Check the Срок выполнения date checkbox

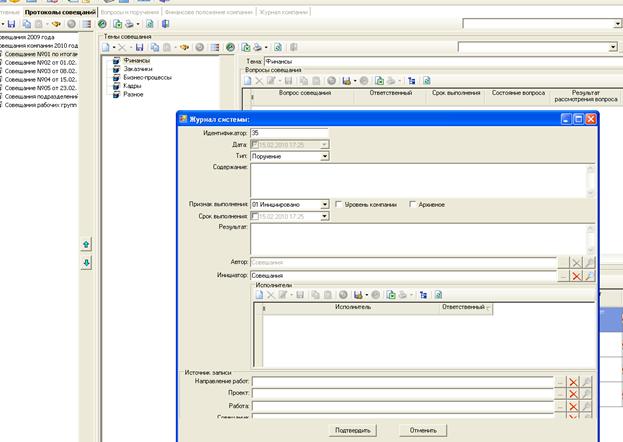[257, 216]
